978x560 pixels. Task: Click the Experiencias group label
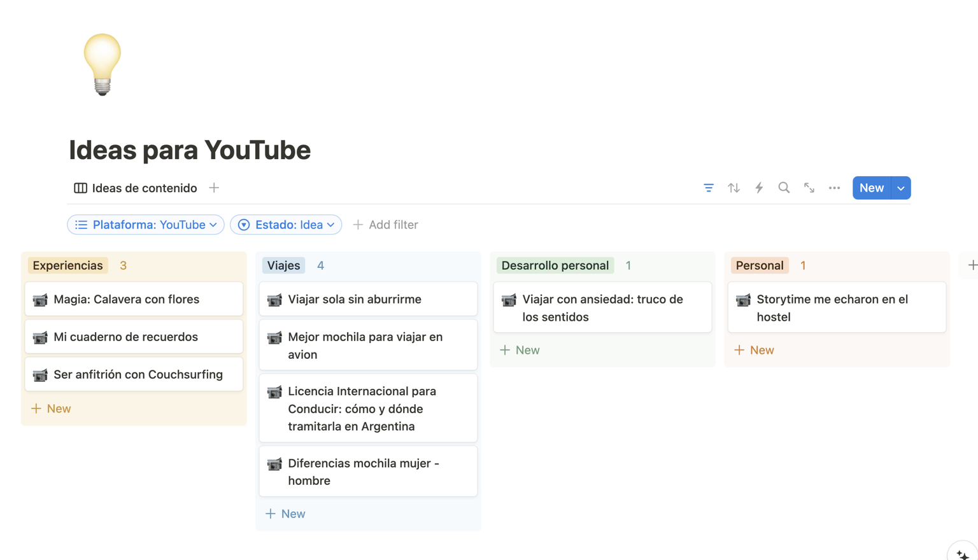tap(67, 265)
